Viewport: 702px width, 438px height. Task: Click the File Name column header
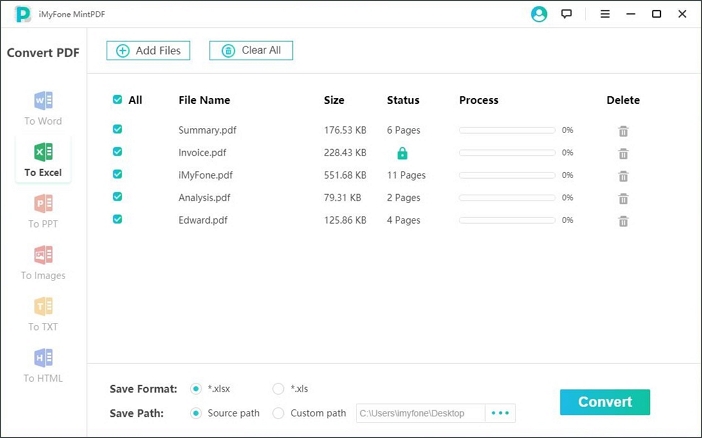point(204,100)
